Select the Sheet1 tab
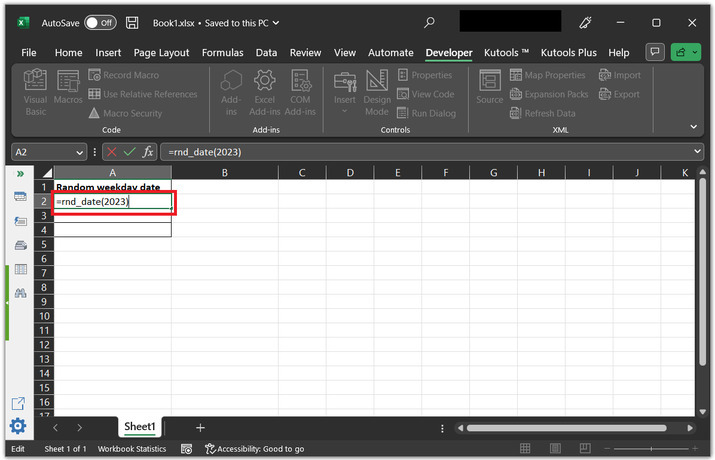Viewport: 715px width, 460px height. pyautogui.click(x=140, y=427)
